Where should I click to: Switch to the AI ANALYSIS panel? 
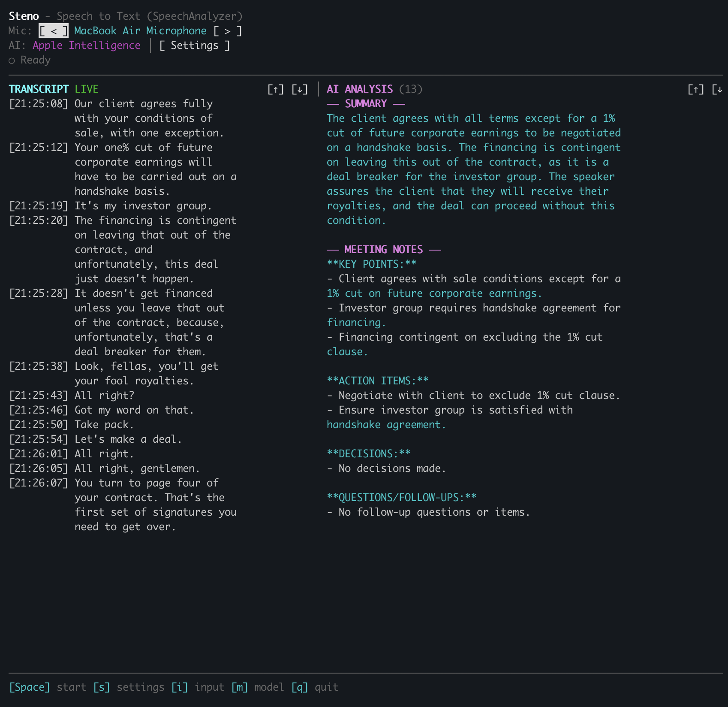(359, 89)
